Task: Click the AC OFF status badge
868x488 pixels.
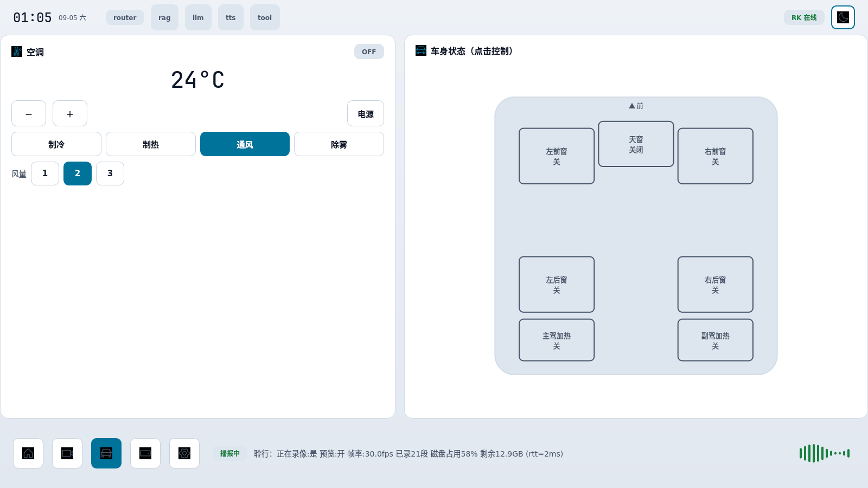Action: point(369,52)
